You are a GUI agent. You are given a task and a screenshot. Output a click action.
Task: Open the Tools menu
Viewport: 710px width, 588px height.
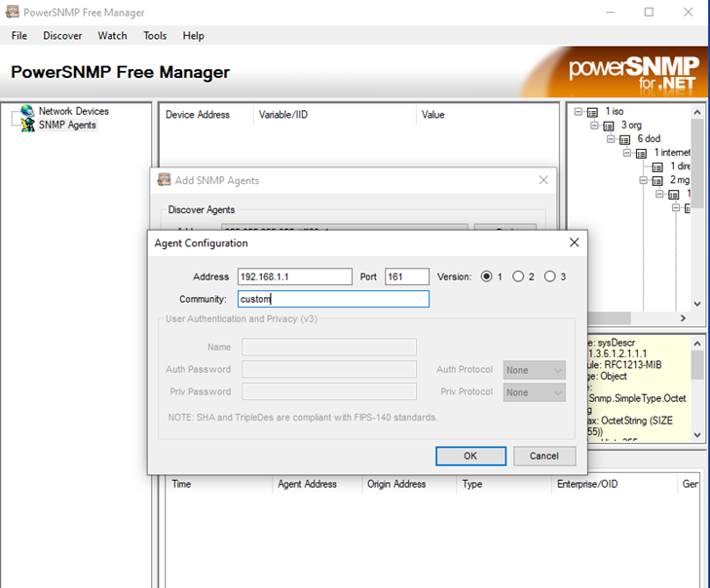tap(155, 36)
